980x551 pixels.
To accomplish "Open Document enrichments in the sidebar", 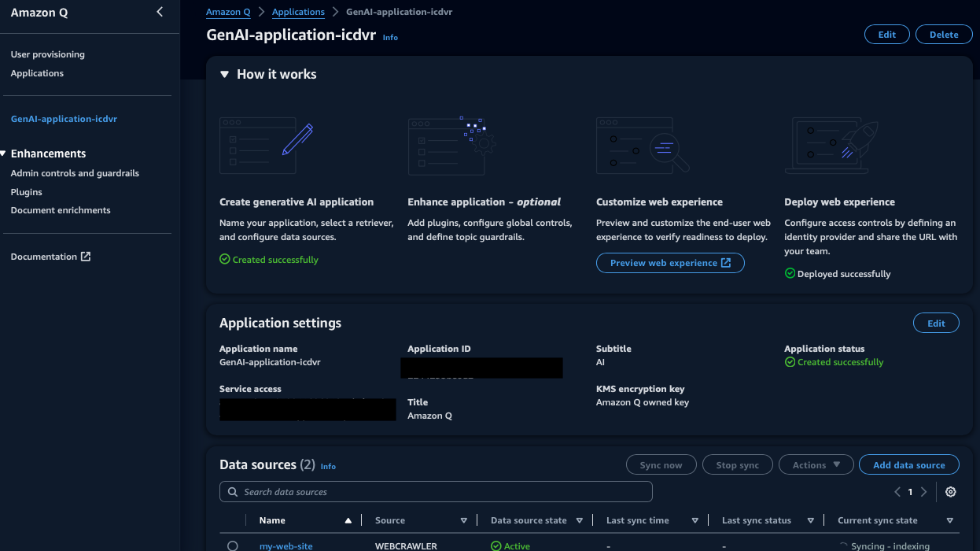I will (x=61, y=210).
